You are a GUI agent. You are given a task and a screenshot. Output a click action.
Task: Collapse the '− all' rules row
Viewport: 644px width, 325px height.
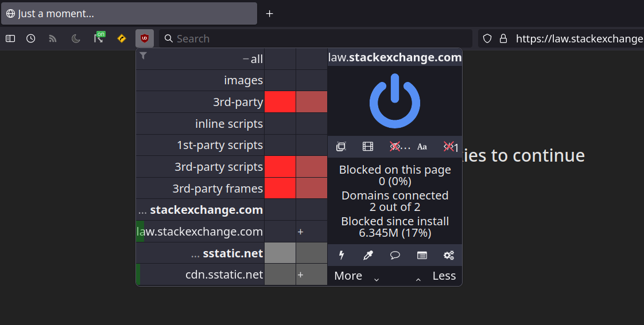pyautogui.click(x=200, y=59)
